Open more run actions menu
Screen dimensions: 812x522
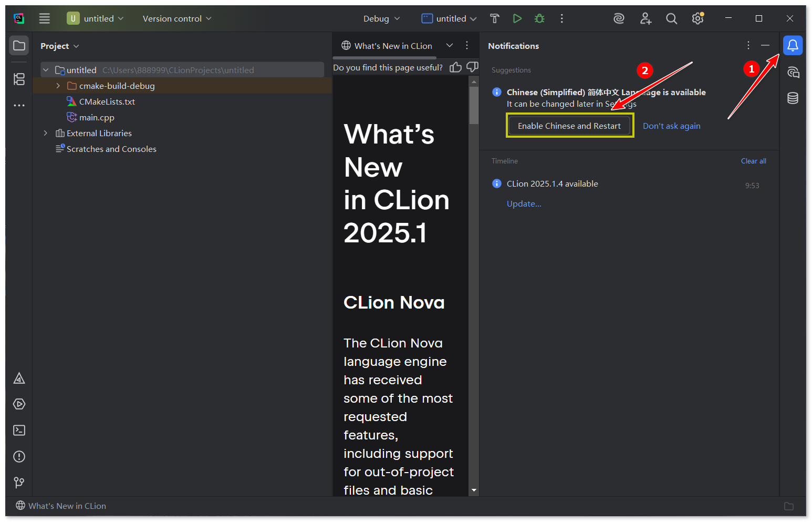point(562,18)
